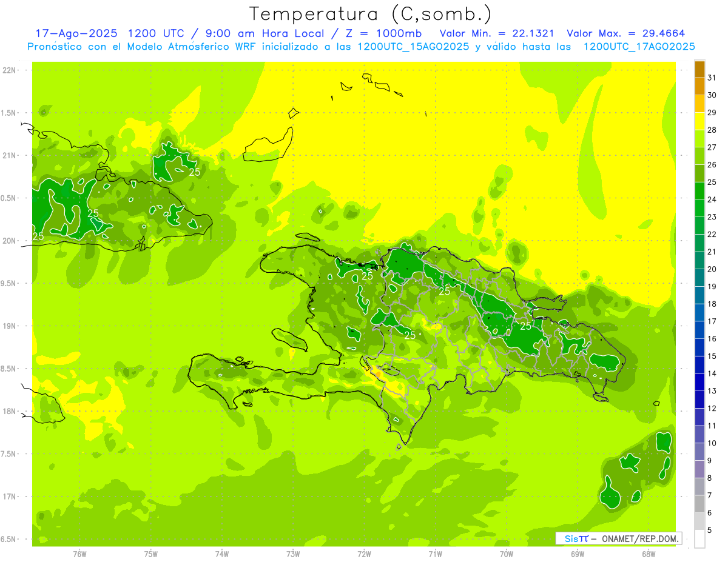Image resolution: width=728 pixels, height=562 pixels.
Task: Click the "76W" longitude axis label
Action: point(79,554)
